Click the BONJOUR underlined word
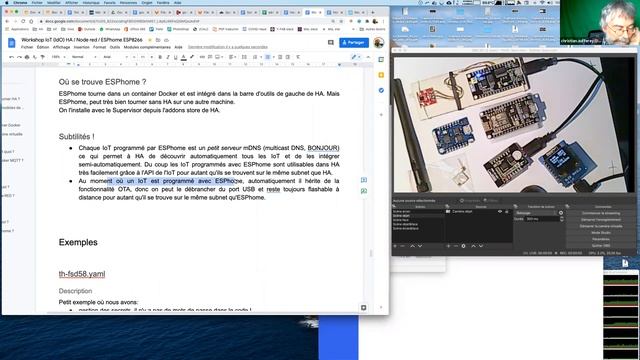This screenshot has height=360, width=640. coord(323,148)
